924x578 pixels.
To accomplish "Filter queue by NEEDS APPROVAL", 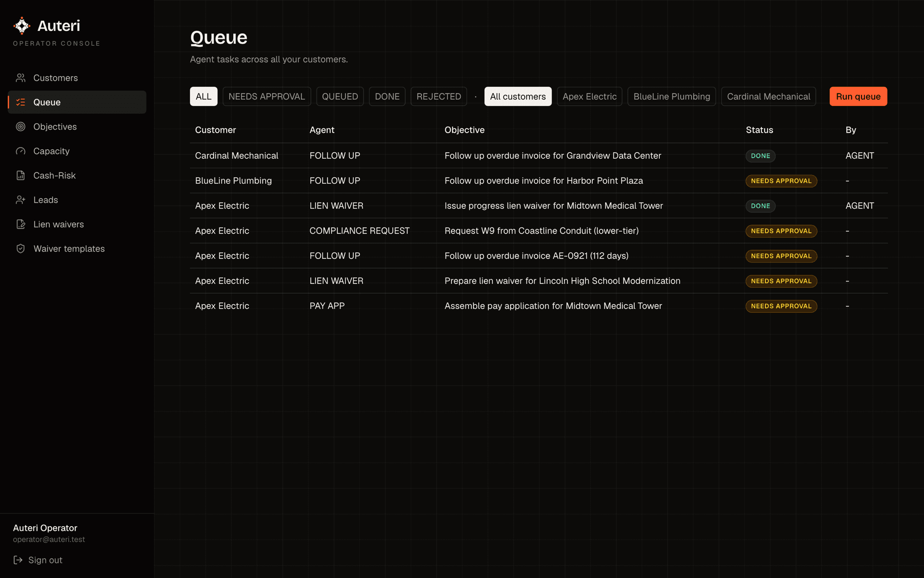I will [267, 96].
